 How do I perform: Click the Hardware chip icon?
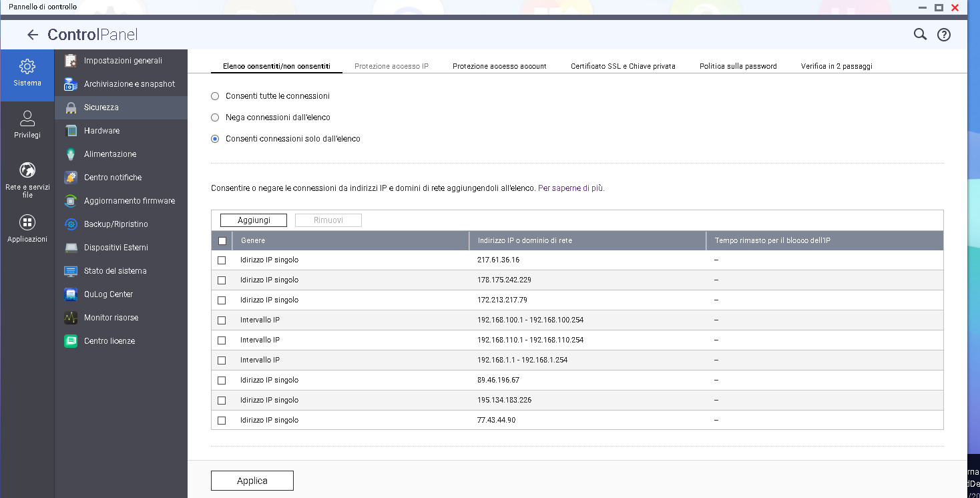pyautogui.click(x=71, y=131)
